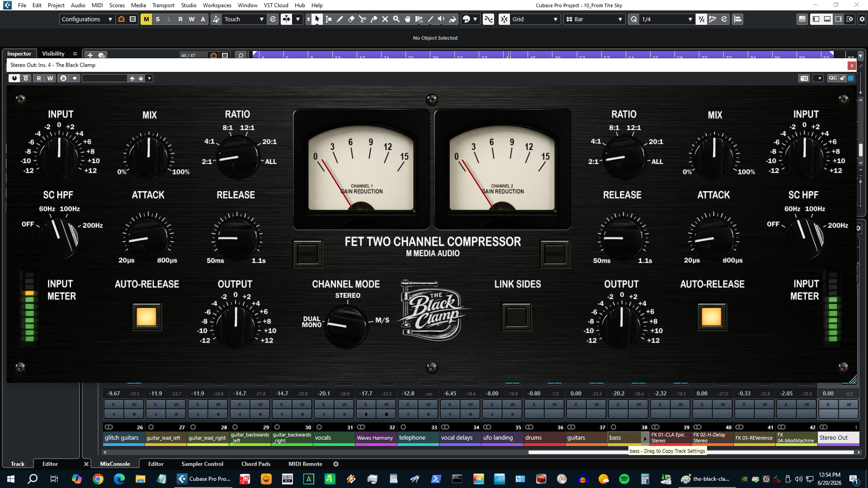Open the 1/4 quantize preset dropdown
This screenshot has height=488, width=868.
coord(666,19)
